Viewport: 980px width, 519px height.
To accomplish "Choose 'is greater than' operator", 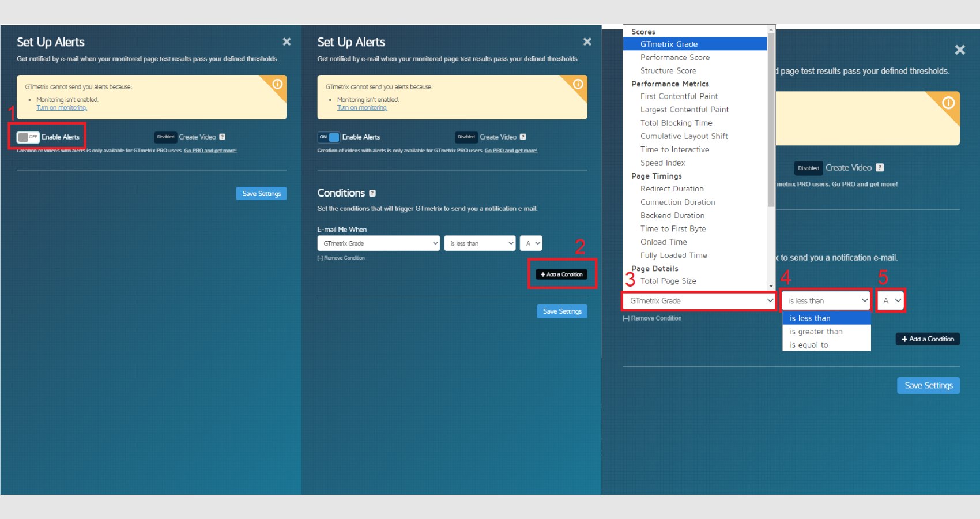I will [x=826, y=332].
